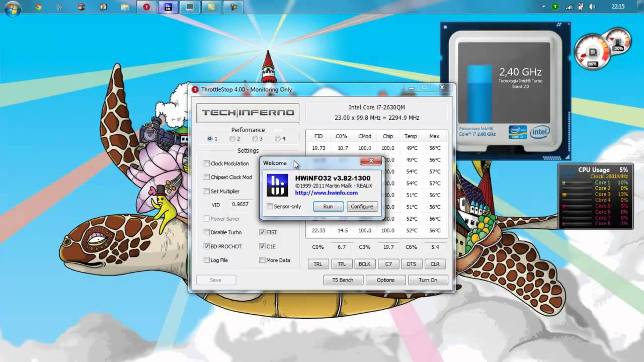Click the yellow-green square taskbar button
Screen dimensions: 644x362
211,7
